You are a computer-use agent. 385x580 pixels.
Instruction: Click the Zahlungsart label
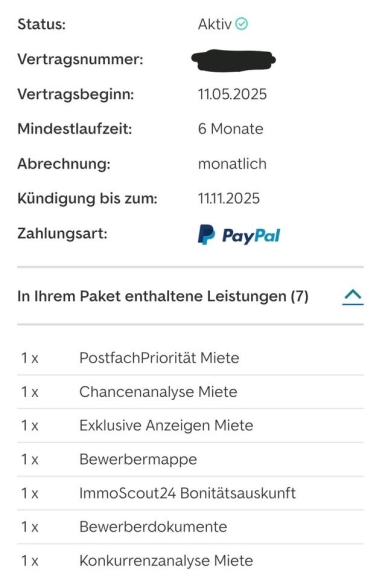tap(62, 233)
